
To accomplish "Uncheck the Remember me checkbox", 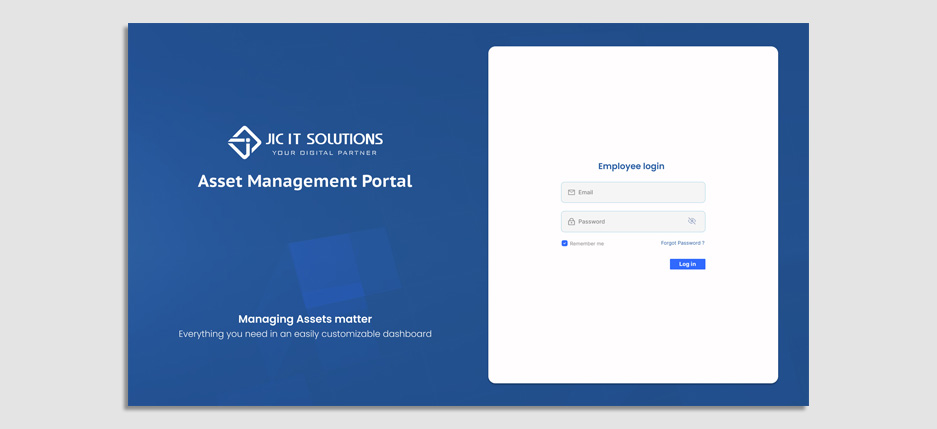I will click(564, 243).
